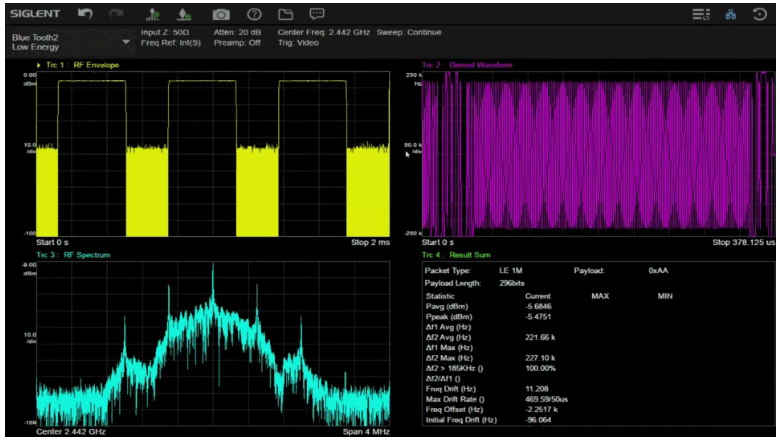Click the Atten: 20 dB setting

point(237,32)
